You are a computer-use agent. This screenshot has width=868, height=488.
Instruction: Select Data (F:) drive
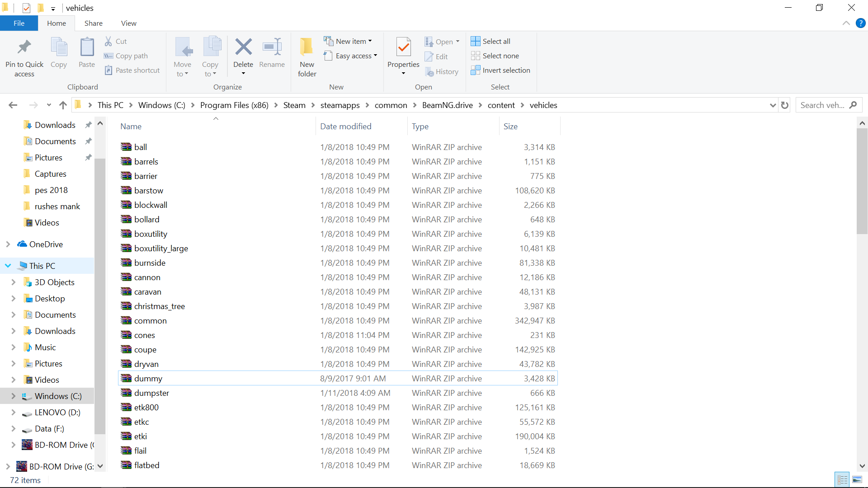(49, 428)
